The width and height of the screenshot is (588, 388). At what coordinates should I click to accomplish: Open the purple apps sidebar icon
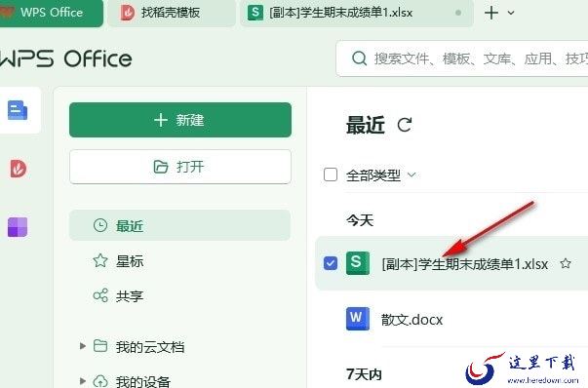tap(18, 227)
